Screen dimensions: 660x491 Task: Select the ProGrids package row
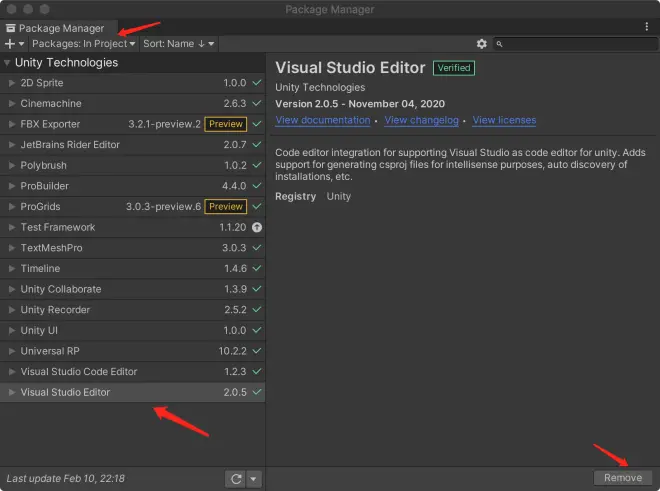(133, 207)
